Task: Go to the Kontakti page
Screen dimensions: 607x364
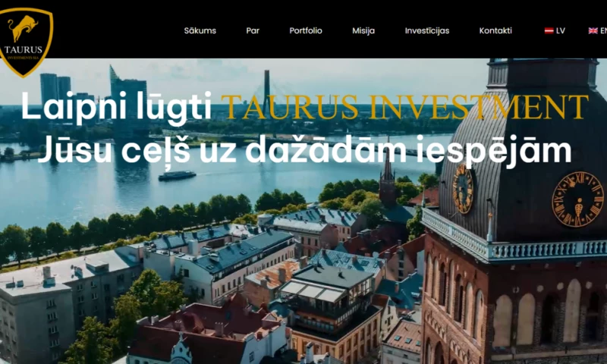Action: pyautogui.click(x=495, y=30)
